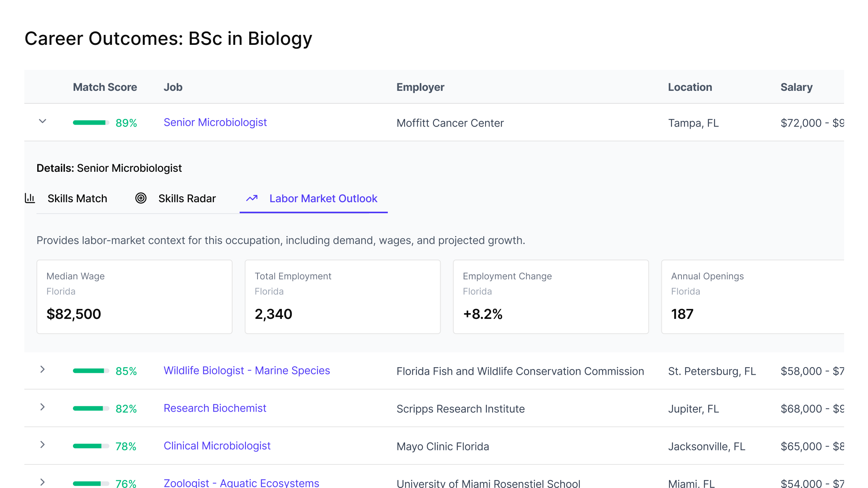Click the Employment Change card
The image size is (868, 488).
[x=550, y=297]
